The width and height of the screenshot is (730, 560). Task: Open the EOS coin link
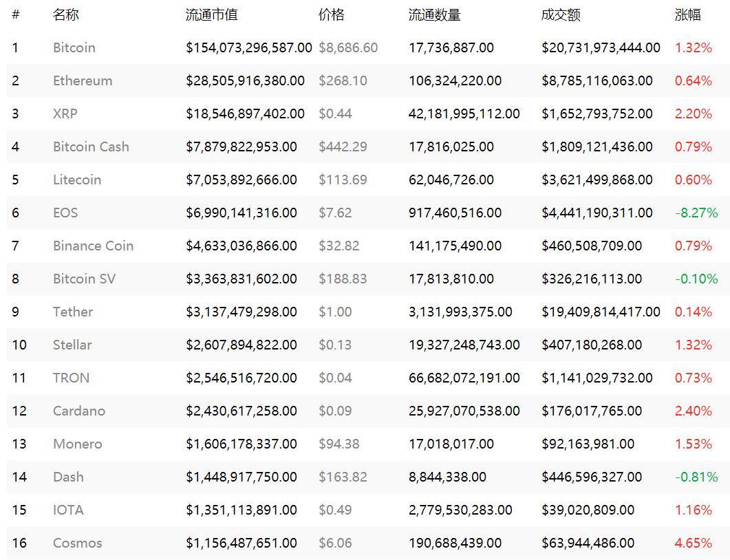click(x=65, y=213)
